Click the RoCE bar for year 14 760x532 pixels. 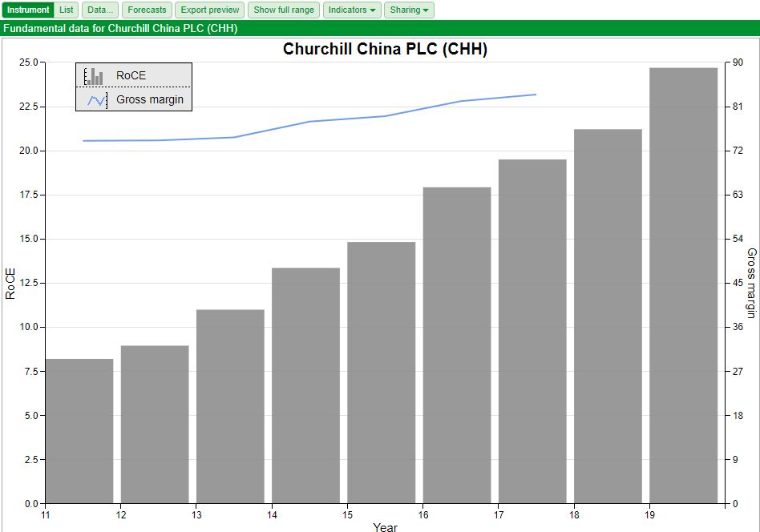305,385
